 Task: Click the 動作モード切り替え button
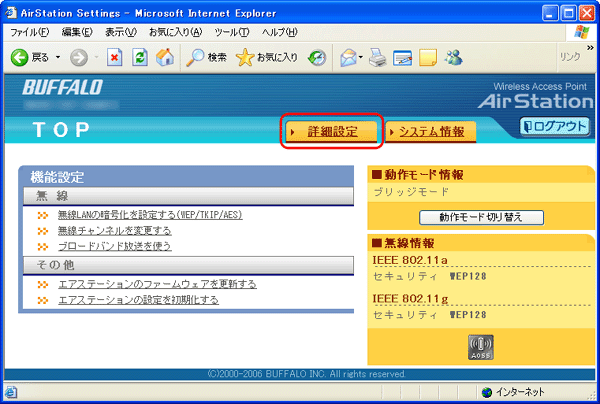(x=481, y=217)
